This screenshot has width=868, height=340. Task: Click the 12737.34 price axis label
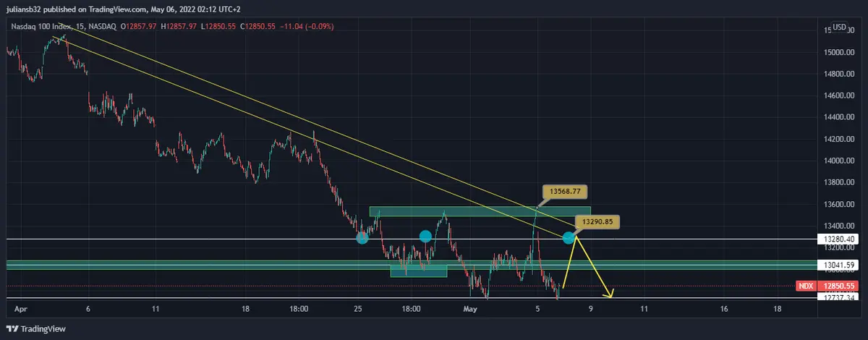click(x=841, y=297)
